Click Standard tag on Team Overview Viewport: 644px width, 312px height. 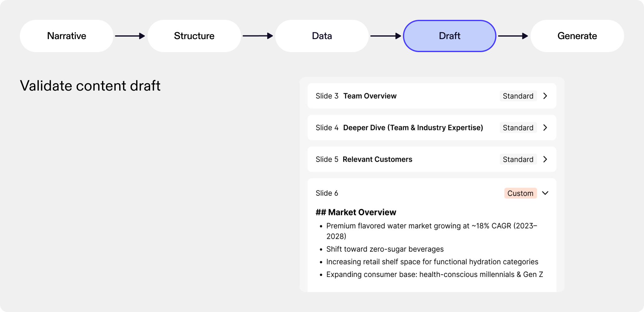(518, 96)
